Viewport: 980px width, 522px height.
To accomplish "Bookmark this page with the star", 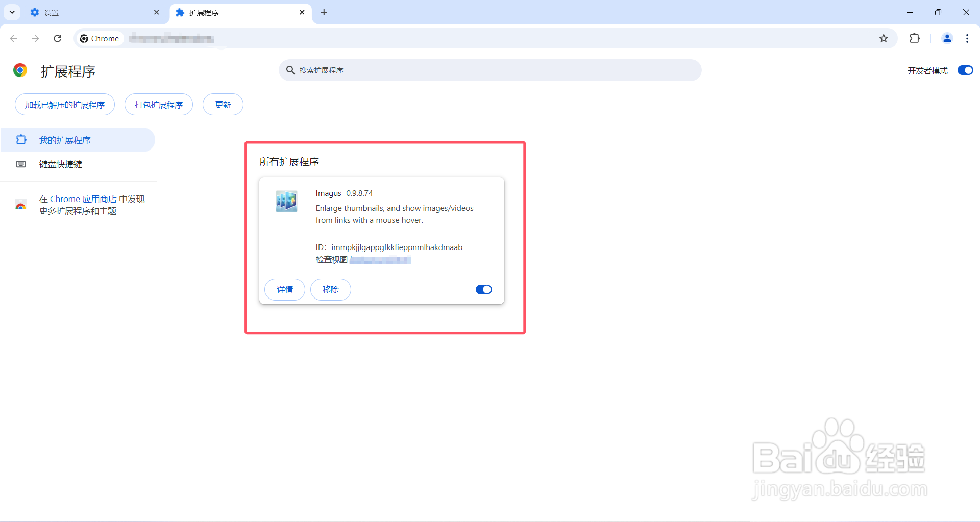I will [884, 38].
